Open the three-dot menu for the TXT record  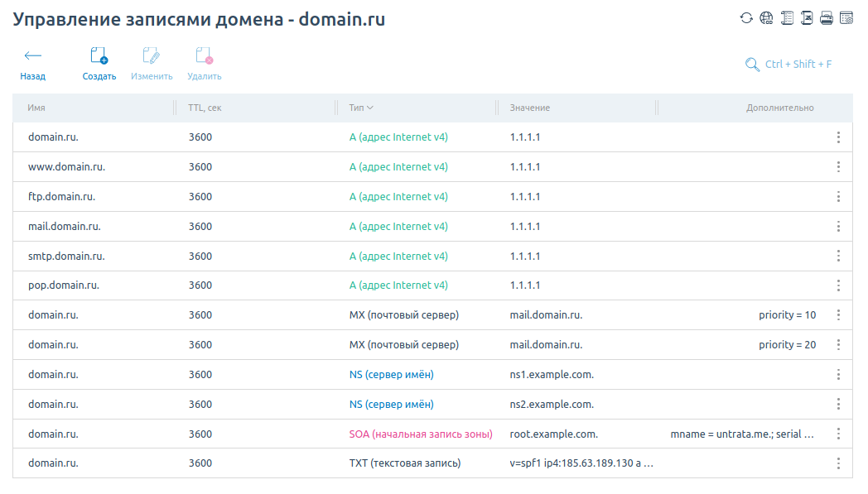tap(838, 463)
